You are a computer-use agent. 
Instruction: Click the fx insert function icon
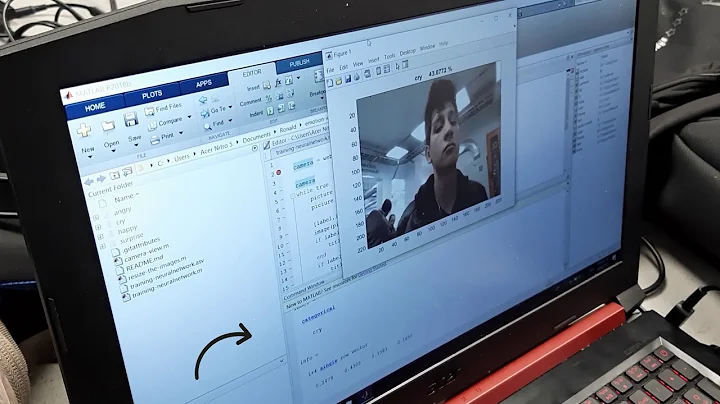[x=278, y=83]
